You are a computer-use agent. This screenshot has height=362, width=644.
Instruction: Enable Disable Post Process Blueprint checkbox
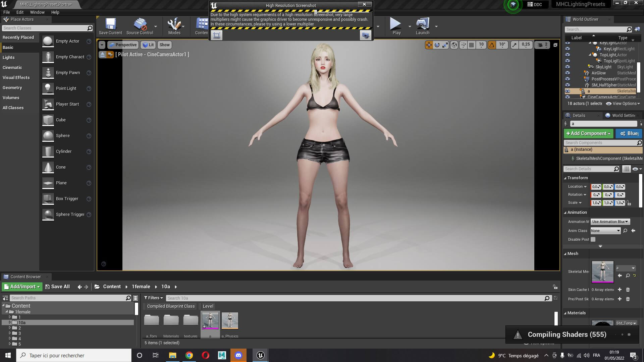coord(593,239)
